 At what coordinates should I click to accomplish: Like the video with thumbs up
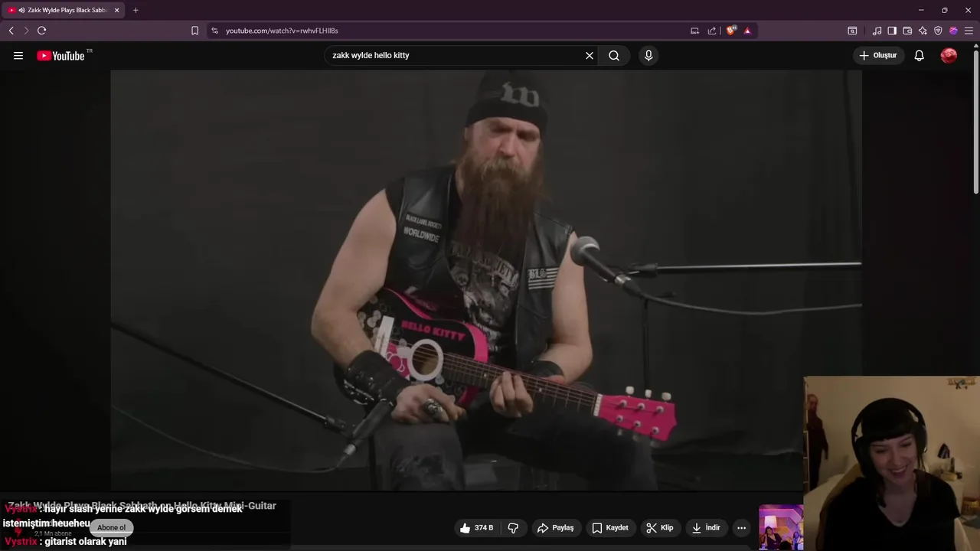coord(476,528)
